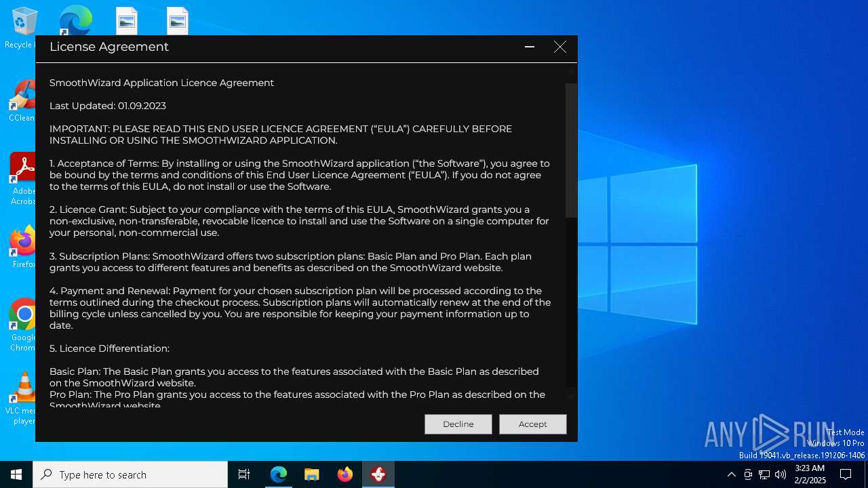Open Task View from the taskbar
The width and height of the screenshot is (868, 488).
(244, 474)
